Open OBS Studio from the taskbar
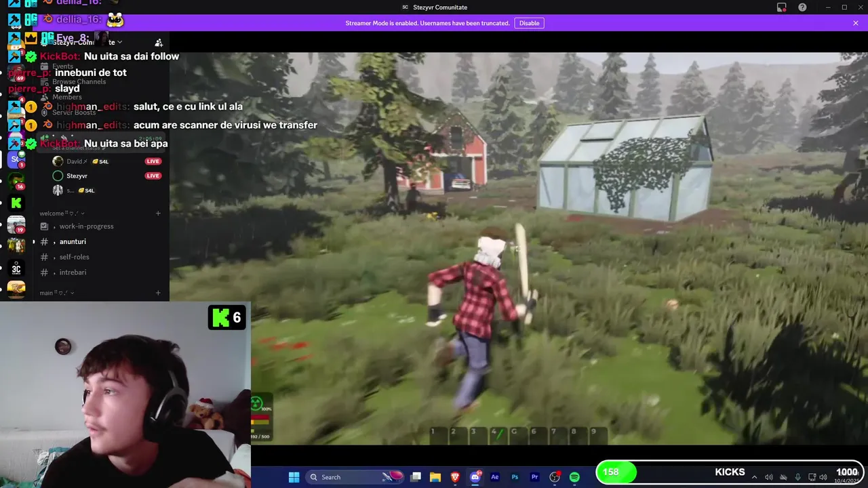The height and width of the screenshot is (488, 868). click(555, 477)
